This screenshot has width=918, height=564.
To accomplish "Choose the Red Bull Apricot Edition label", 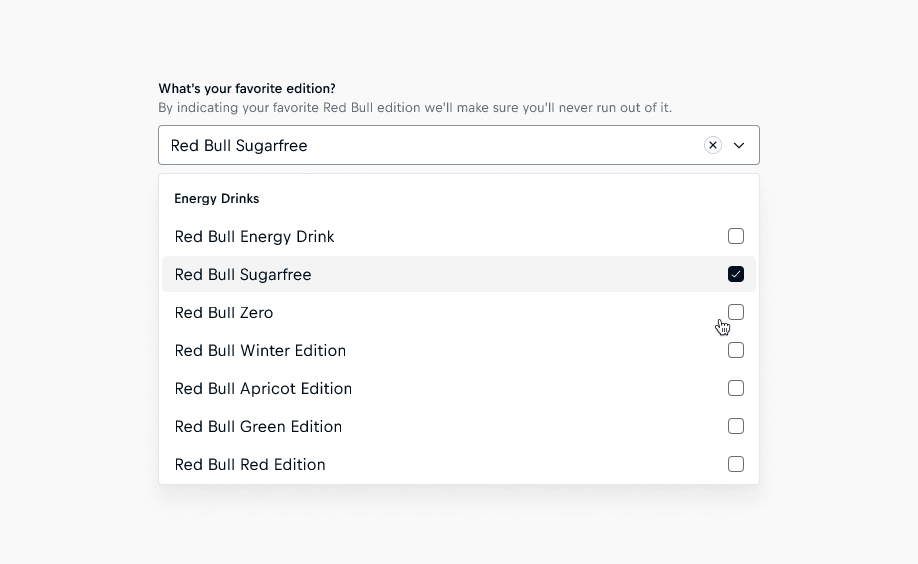I will (x=263, y=389).
